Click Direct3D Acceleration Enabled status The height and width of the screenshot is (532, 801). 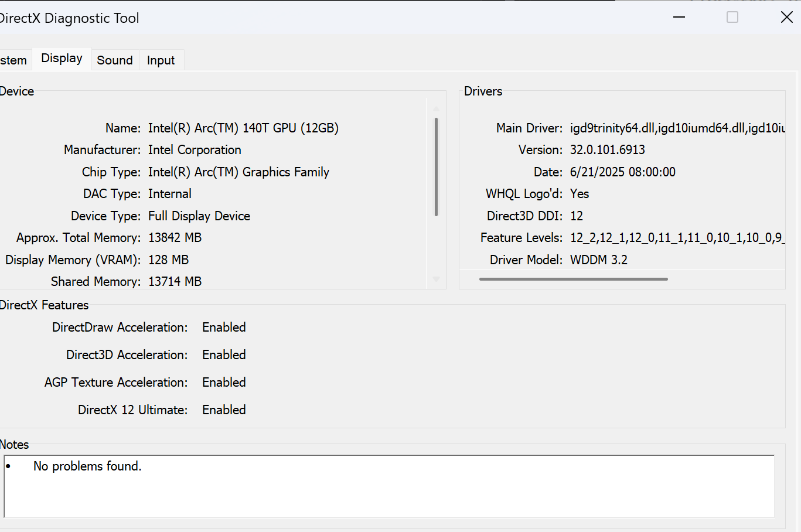point(224,355)
